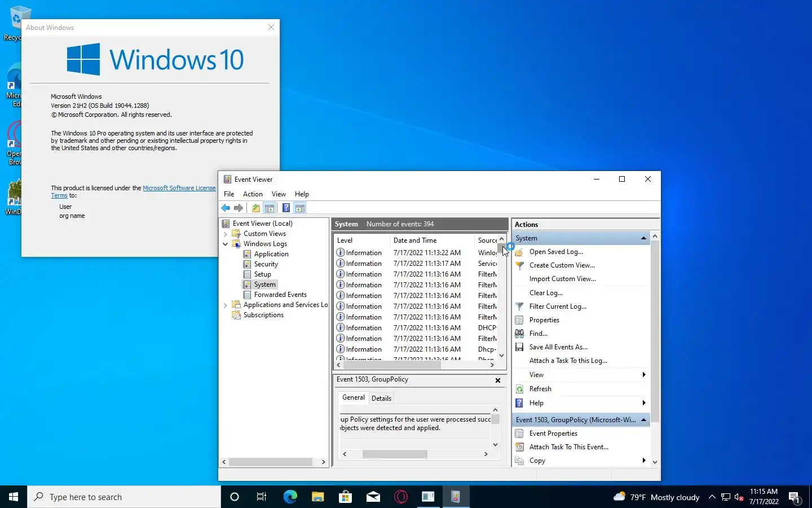This screenshot has height=508, width=812.
Task: Open Microsoft Software License Terms link
Action: [179, 188]
